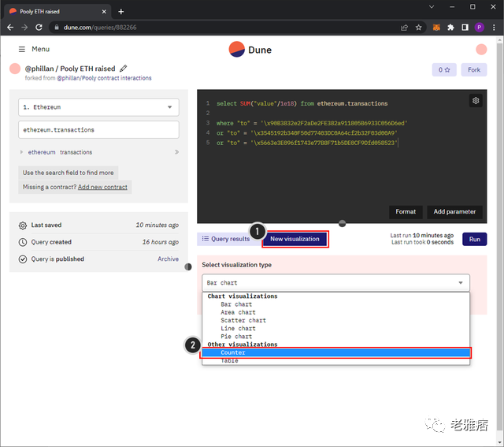Open the Ethereum dataset dropdown

[98, 107]
